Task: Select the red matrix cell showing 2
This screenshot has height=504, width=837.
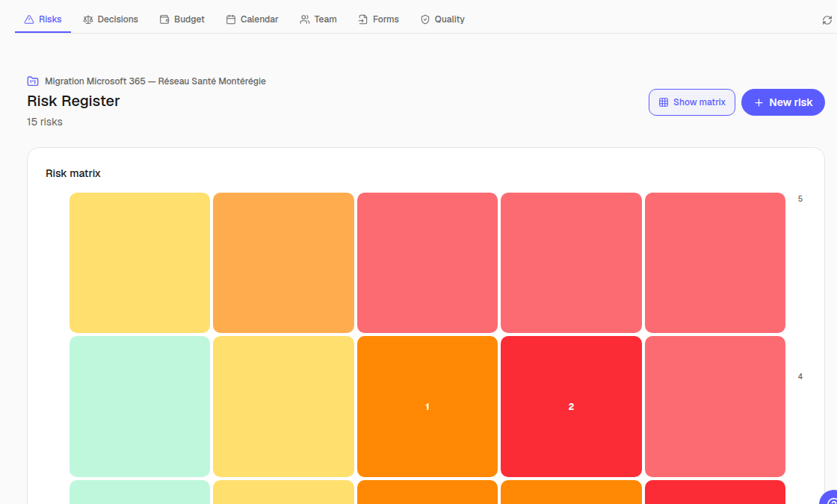Action: tap(571, 406)
